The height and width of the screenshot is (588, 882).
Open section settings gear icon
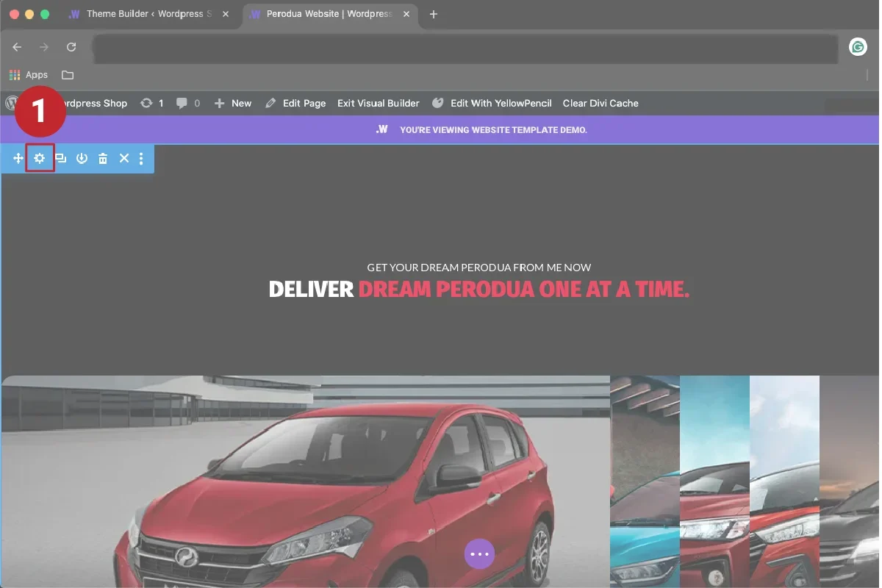[x=40, y=159]
